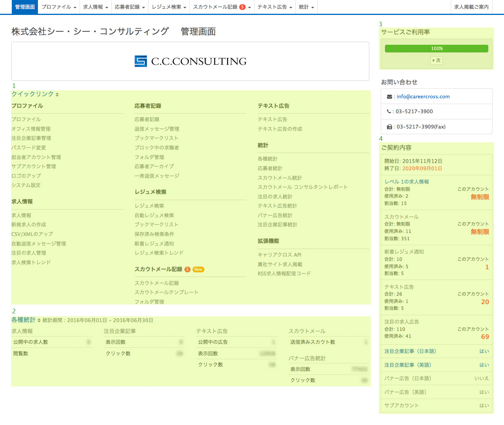Open the スカウトメールテンプレート link
This screenshot has width=504, height=425.
tap(166, 293)
